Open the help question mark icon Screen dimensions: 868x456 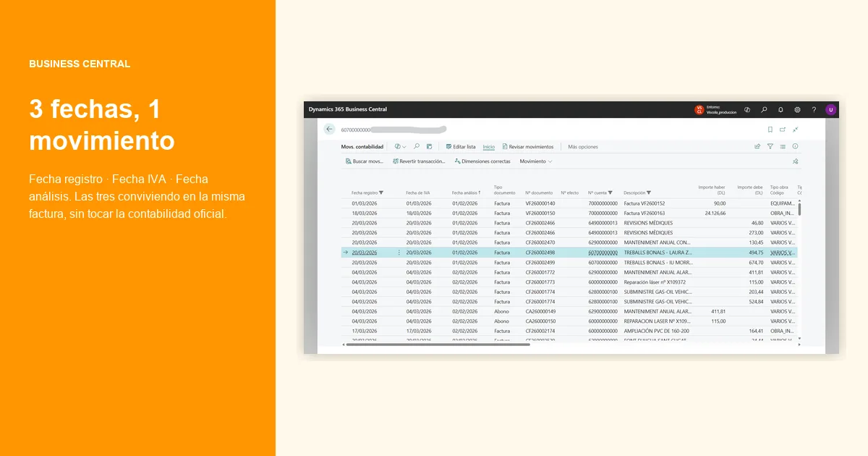pos(814,110)
